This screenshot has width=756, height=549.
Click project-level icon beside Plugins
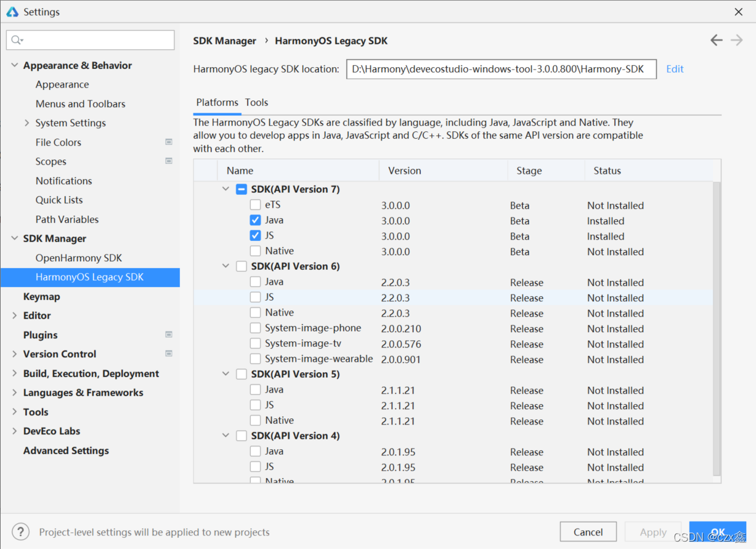(169, 335)
